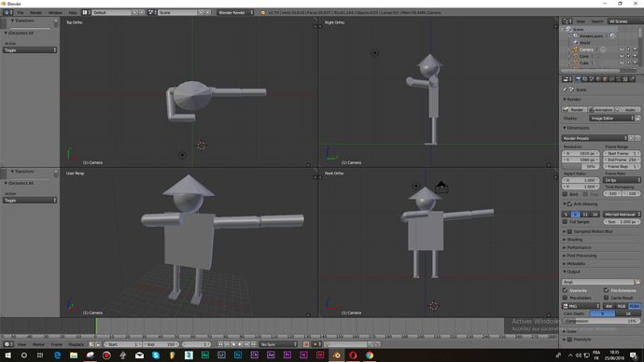Viewport: 644px width, 362px height.
Task: Jump to the last frame in timeline
Action: pos(254,344)
